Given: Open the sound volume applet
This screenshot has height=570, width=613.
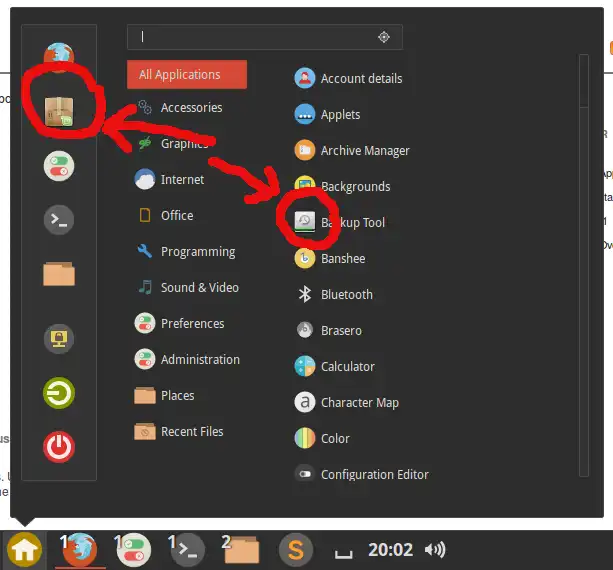Looking at the screenshot, I should 435,550.
